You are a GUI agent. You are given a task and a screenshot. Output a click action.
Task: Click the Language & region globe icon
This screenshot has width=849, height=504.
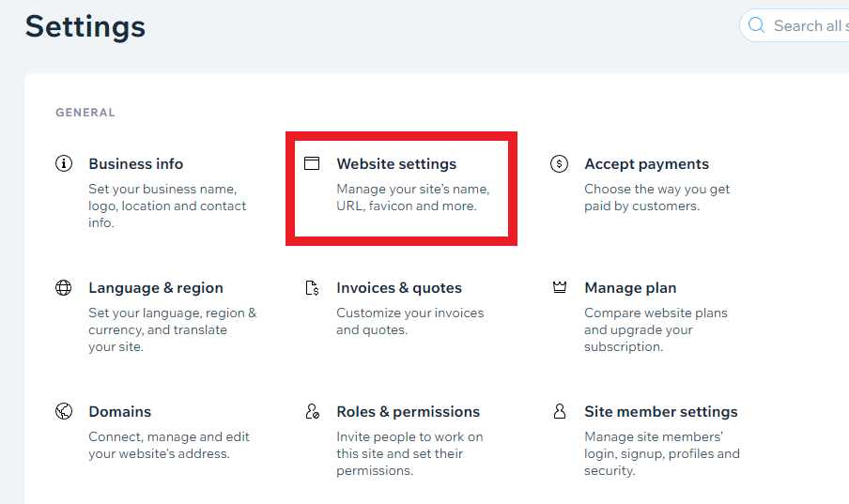[x=64, y=288]
